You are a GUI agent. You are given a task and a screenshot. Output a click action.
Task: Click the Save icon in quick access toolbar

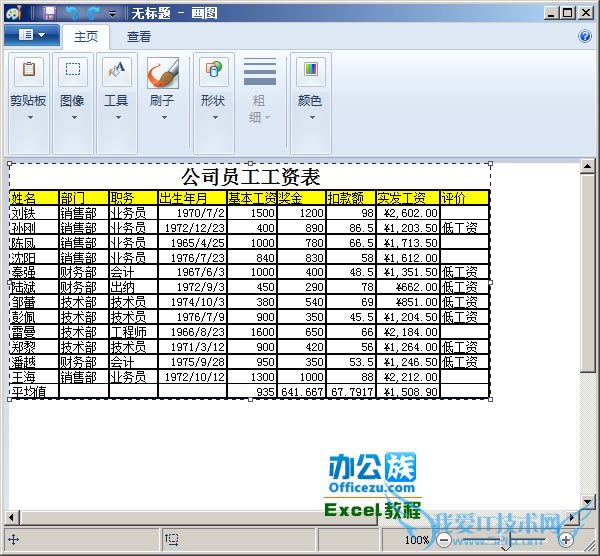(49, 13)
